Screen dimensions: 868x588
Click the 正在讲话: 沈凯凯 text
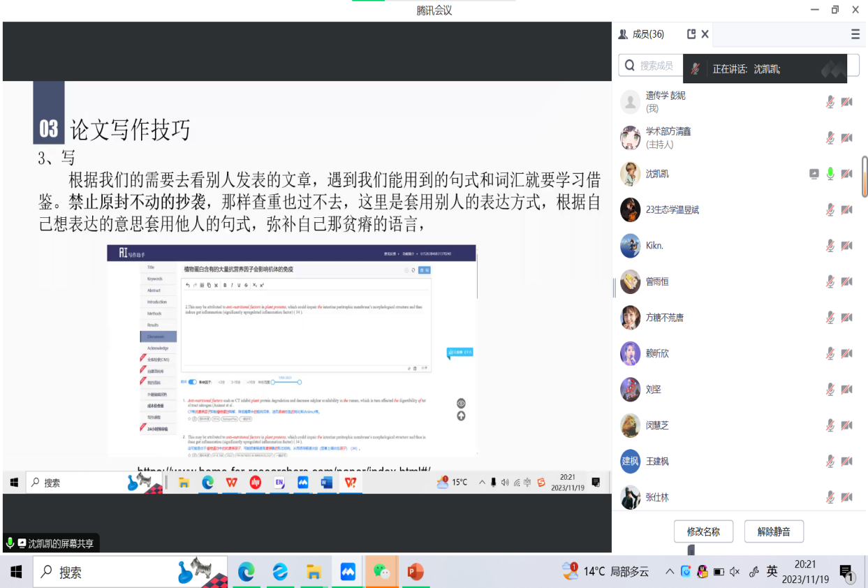pos(746,69)
